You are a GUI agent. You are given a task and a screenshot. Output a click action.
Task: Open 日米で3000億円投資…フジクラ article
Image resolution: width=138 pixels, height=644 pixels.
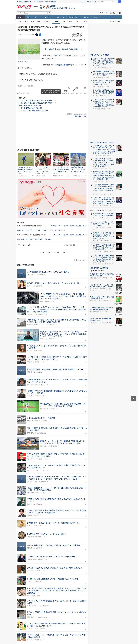tap(48, 272)
